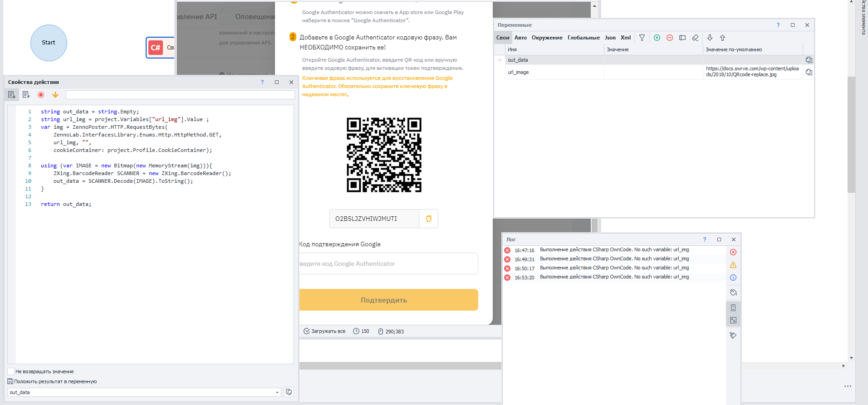Click the Значение column header
The width and height of the screenshot is (868, 405).
[x=653, y=49]
